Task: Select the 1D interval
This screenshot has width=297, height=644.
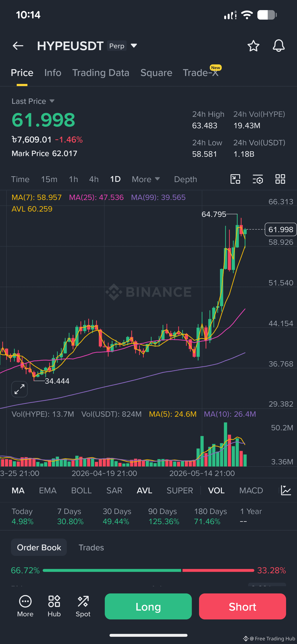Action: pyautogui.click(x=115, y=179)
